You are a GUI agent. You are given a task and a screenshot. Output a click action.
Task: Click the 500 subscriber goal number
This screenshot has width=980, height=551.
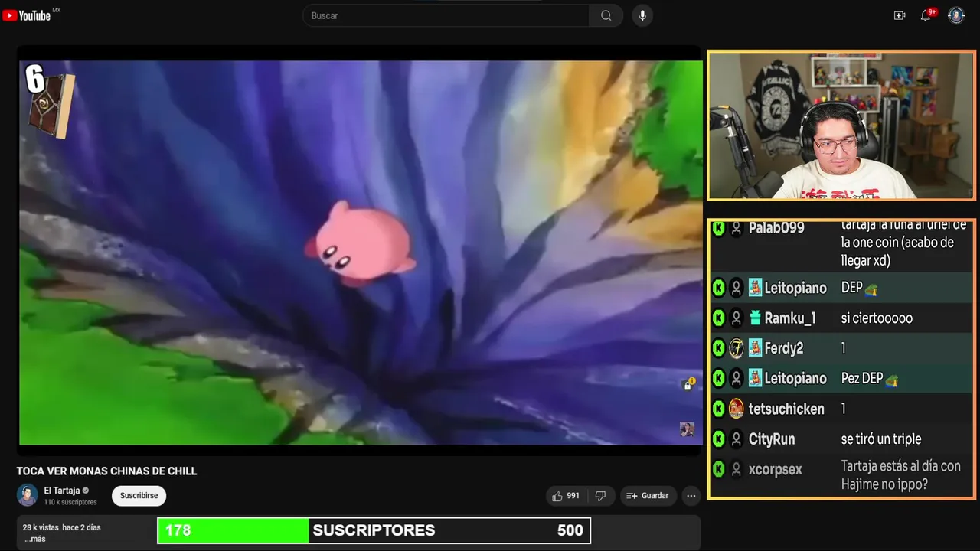[x=570, y=530]
